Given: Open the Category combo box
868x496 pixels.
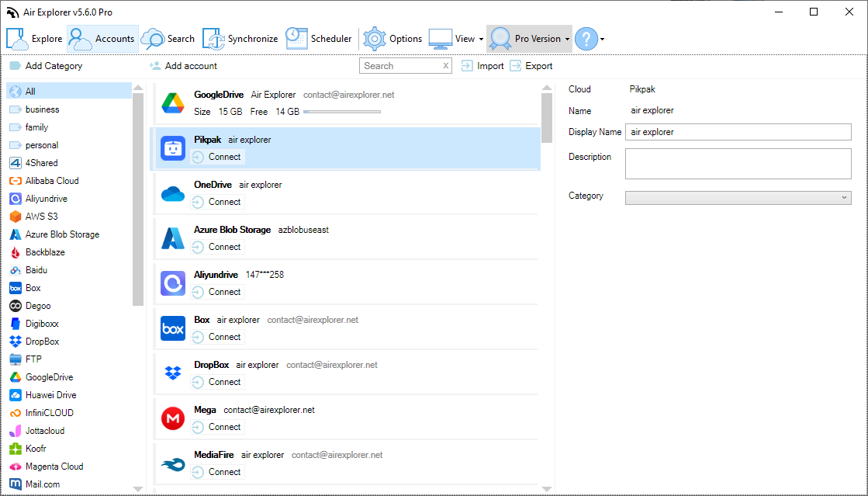Looking at the screenshot, I should (738, 198).
